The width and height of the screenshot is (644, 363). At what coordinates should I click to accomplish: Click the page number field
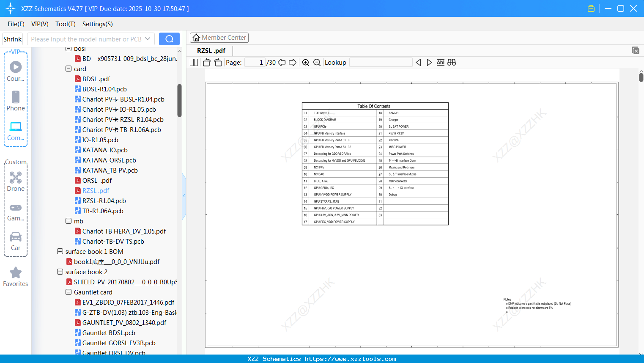pos(255,63)
